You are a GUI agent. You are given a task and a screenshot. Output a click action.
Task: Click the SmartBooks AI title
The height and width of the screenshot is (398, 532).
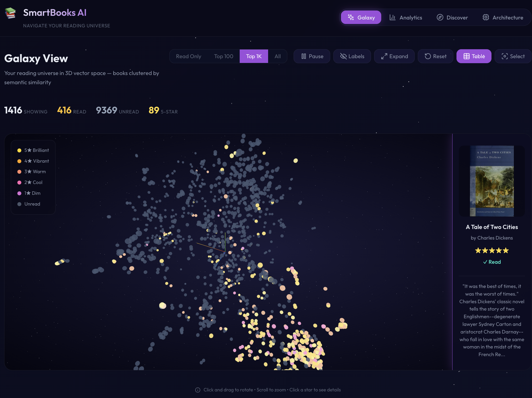[55, 13]
